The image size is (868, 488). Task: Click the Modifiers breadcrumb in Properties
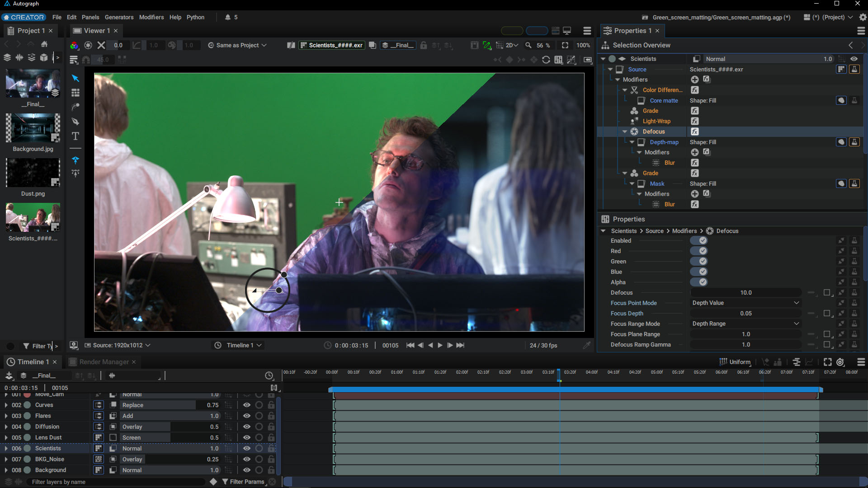click(x=684, y=231)
